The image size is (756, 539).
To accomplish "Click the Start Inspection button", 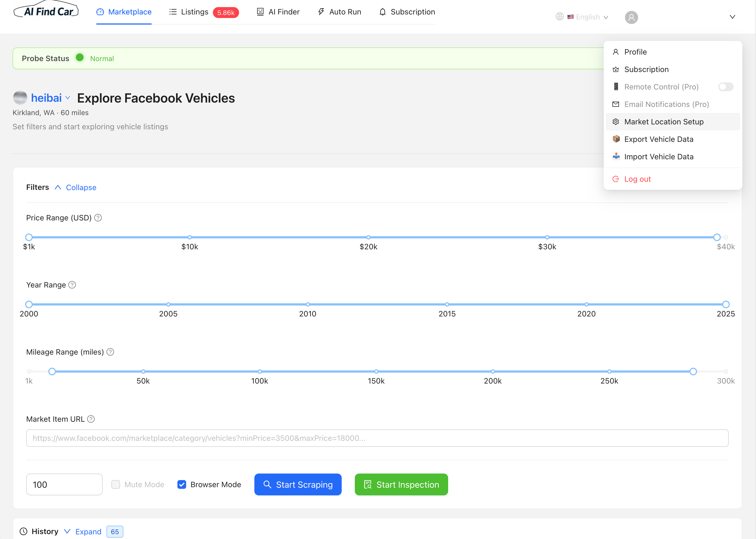I will [x=401, y=484].
